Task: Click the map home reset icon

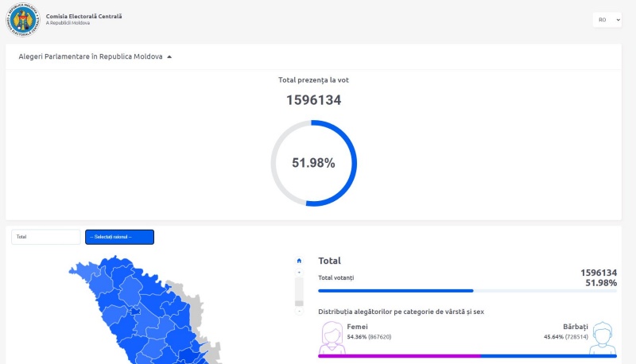Action: (x=299, y=261)
